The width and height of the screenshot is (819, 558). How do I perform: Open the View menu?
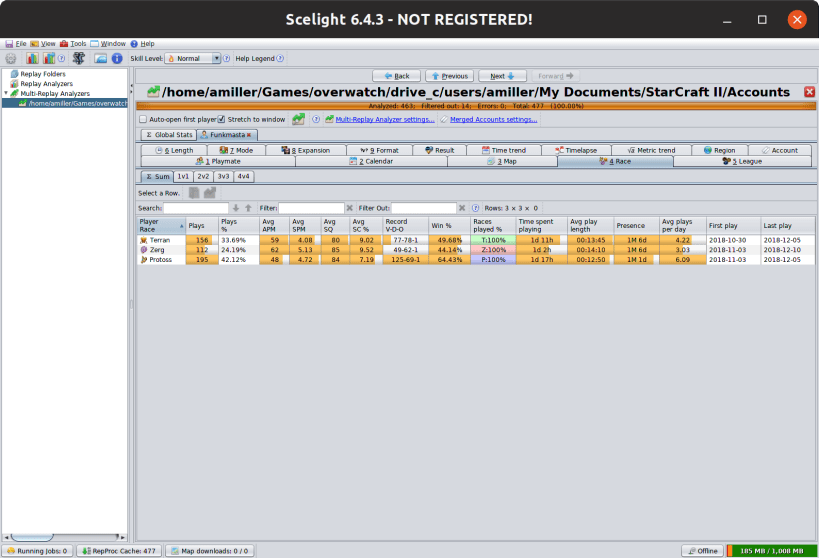click(x=43, y=44)
